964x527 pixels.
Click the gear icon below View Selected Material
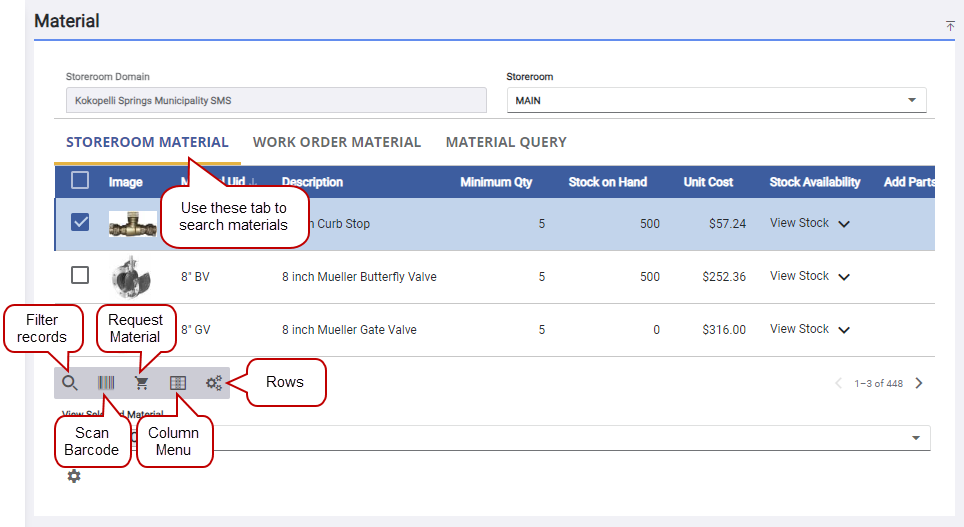pyautogui.click(x=73, y=477)
